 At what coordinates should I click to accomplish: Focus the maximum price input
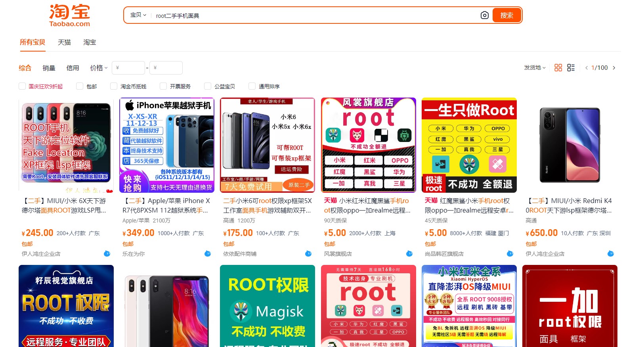pyautogui.click(x=166, y=68)
